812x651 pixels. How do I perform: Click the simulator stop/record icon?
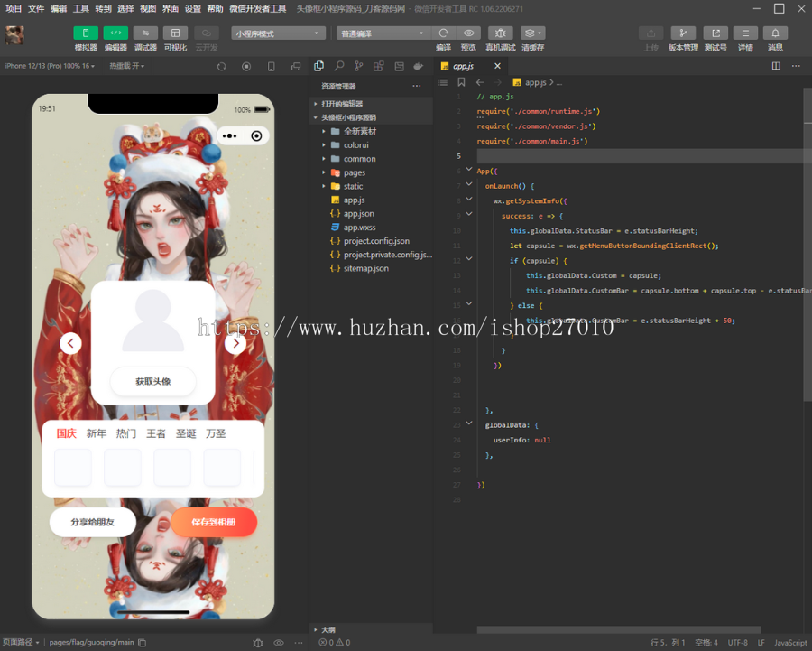(246, 66)
